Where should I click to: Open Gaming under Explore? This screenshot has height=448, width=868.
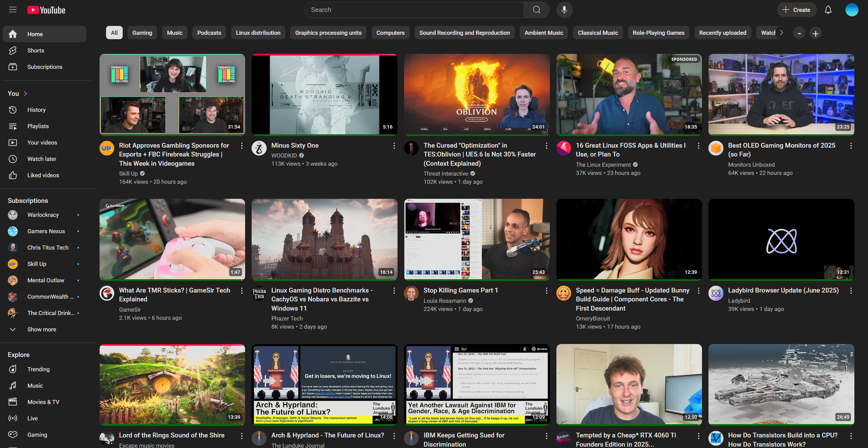[x=44, y=435]
